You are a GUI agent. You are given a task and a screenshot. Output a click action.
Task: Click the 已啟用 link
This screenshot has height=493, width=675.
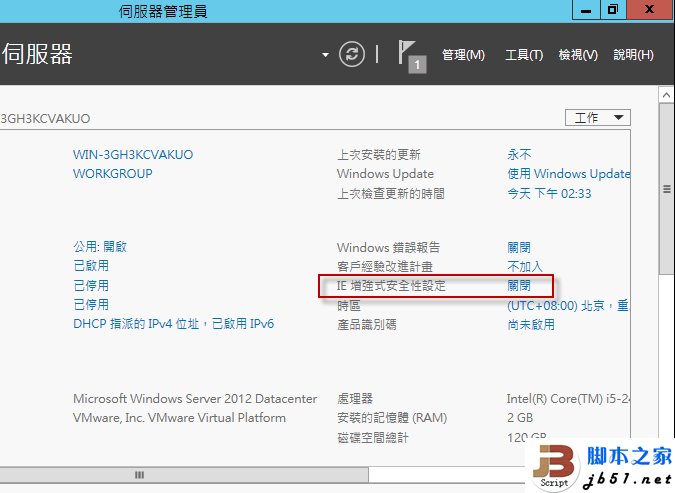point(91,266)
